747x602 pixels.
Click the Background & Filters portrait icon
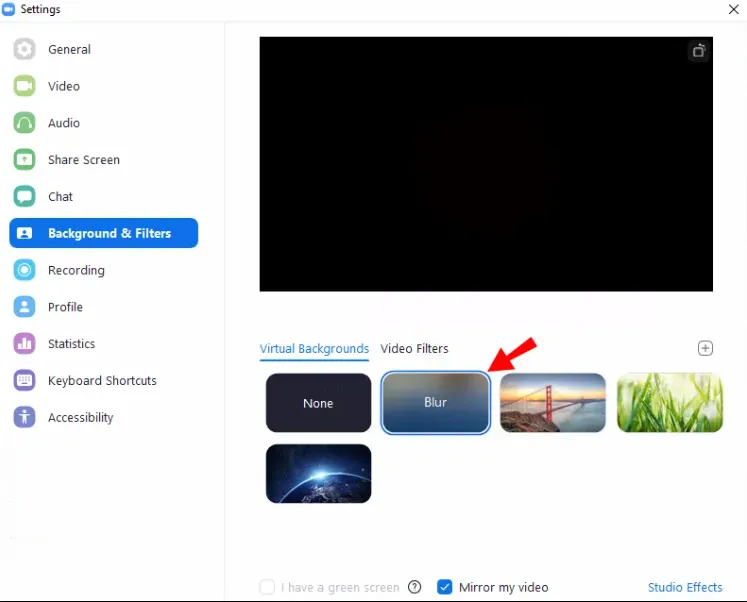pos(24,233)
